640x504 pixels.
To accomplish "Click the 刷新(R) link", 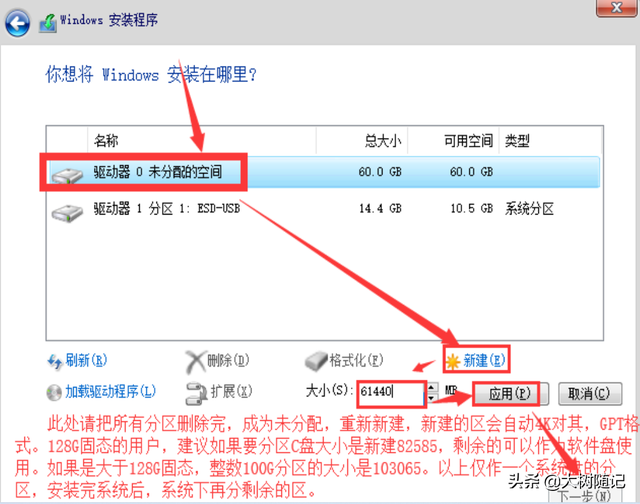I will pos(86,360).
